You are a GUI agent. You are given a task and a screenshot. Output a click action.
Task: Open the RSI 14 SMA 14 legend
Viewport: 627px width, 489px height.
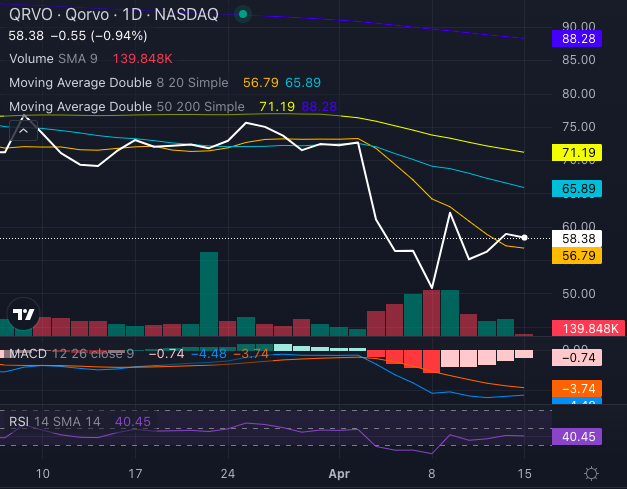click(x=55, y=422)
